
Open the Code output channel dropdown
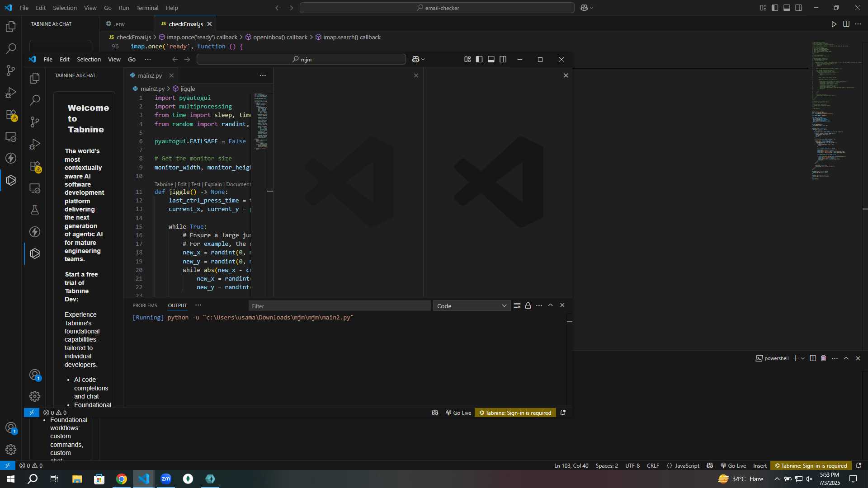click(x=472, y=306)
